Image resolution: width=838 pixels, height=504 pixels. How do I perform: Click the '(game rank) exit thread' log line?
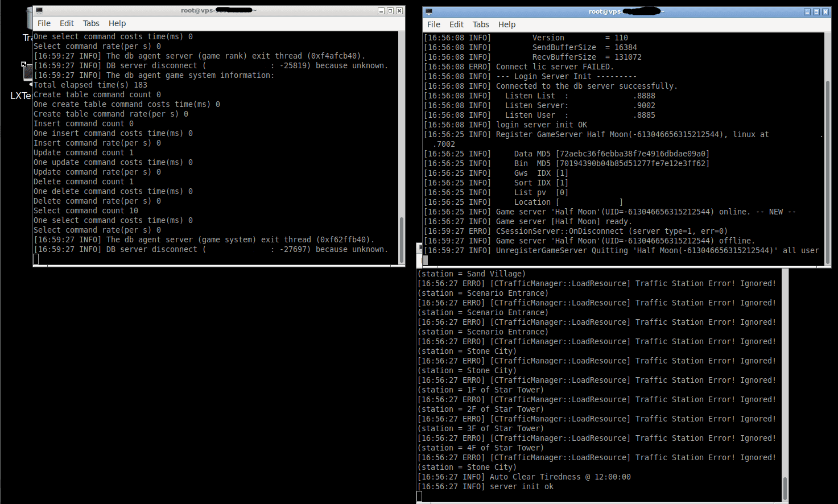coord(200,56)
